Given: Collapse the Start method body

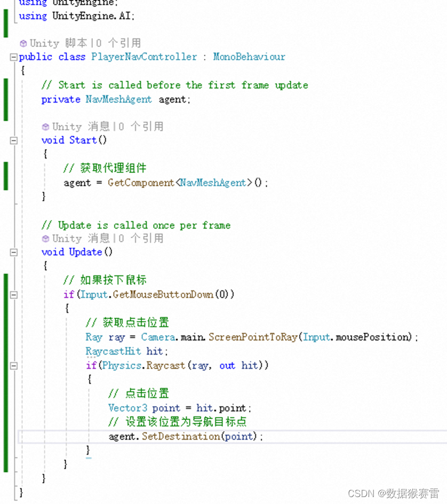Looking at the screenshot, I should [13, 140].
